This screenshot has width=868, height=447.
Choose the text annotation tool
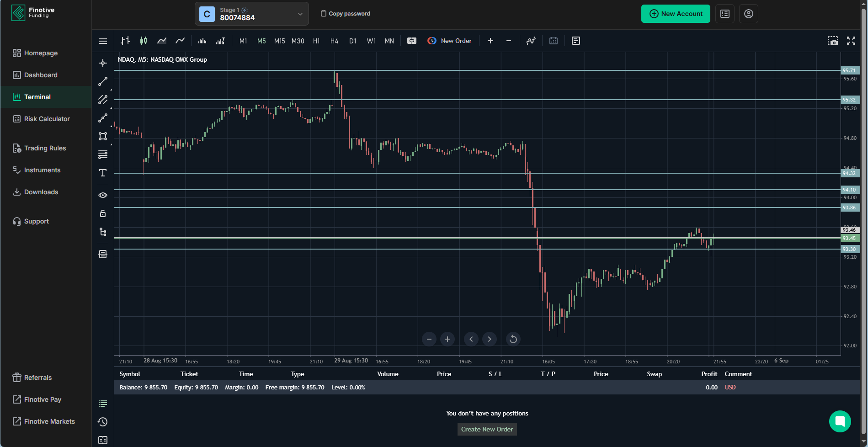point(103,173)
